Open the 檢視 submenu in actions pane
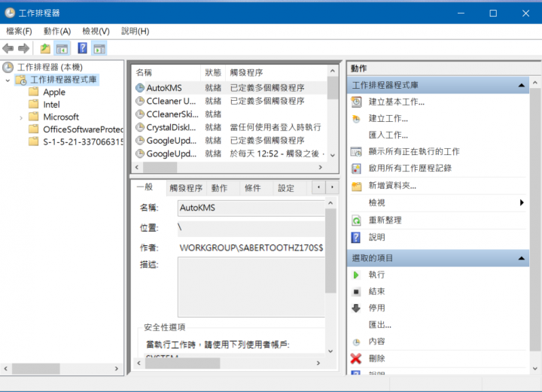The image size is (542, 392). tap(437, 202)
